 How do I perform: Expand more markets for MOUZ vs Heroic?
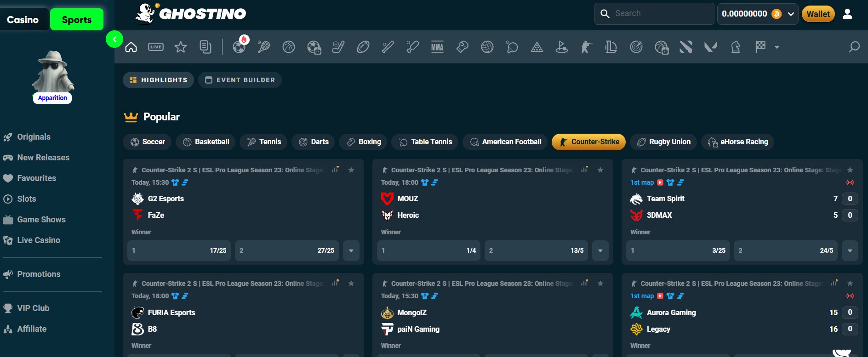point(600,251)
